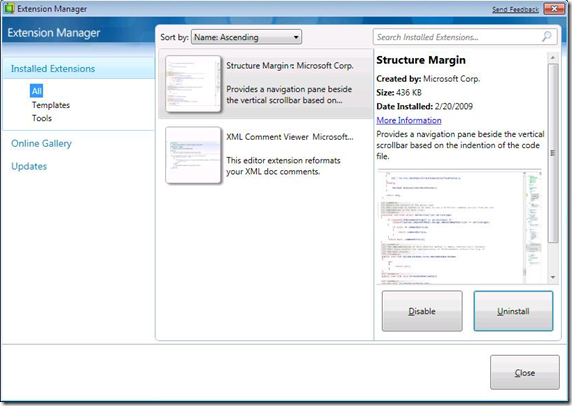Click the Uninstall button
The height and width of the screenshot is (406, 572).
click(513, 311)
